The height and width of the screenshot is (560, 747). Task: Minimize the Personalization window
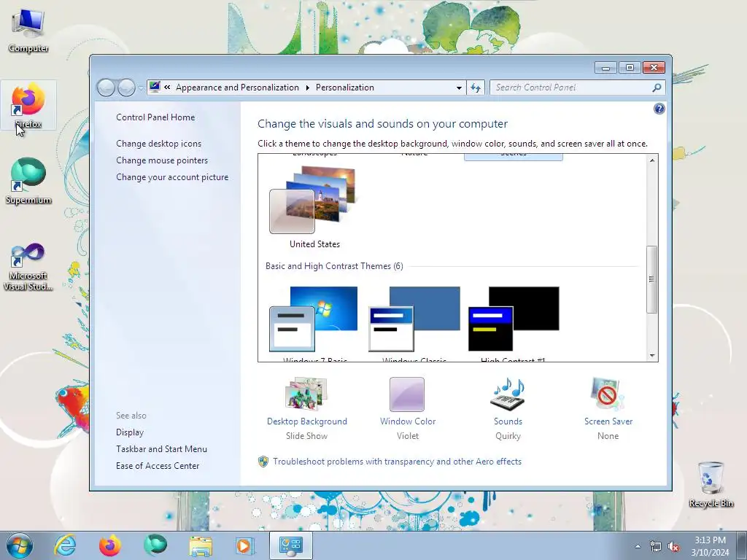click(x=605, y=68)
